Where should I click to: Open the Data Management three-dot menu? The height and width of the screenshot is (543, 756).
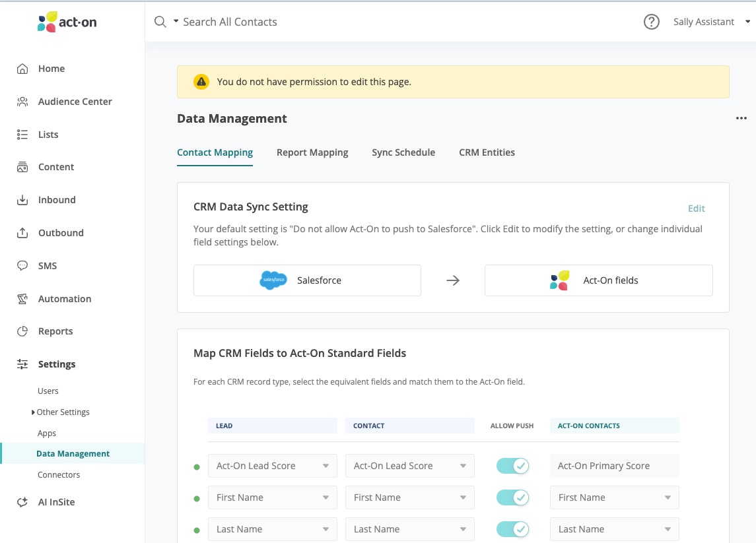coord(741,118)
